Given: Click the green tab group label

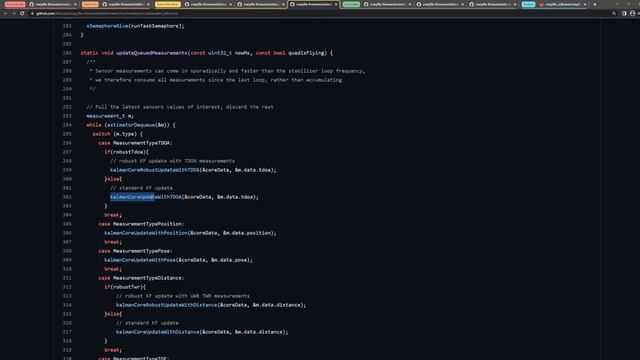Looking at the screenshot, I should pos(351,4).
